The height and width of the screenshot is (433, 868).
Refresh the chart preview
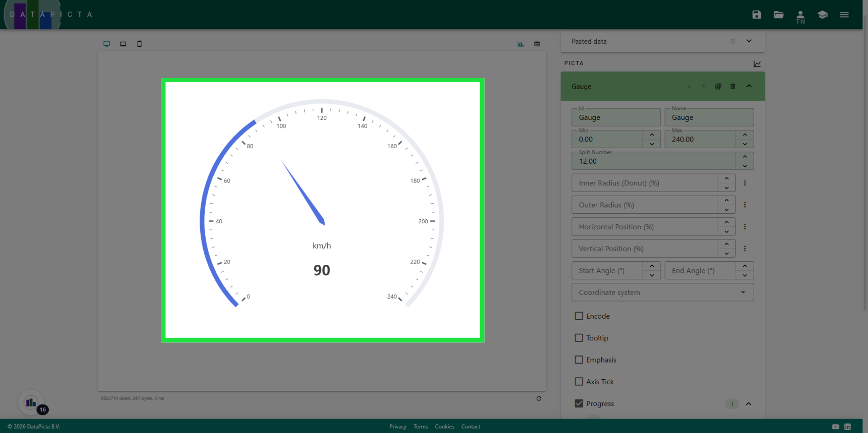[x=538, y=398]
